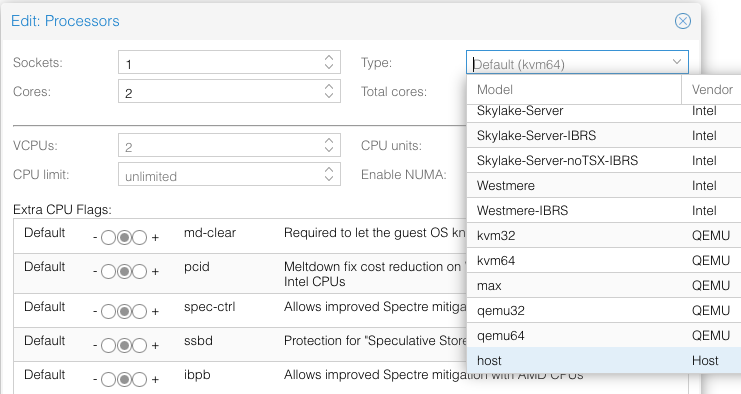The width and height of the screenshot is (741, 394).
Task: Click the spec-ctrl flag name
Action: (209, 307)
